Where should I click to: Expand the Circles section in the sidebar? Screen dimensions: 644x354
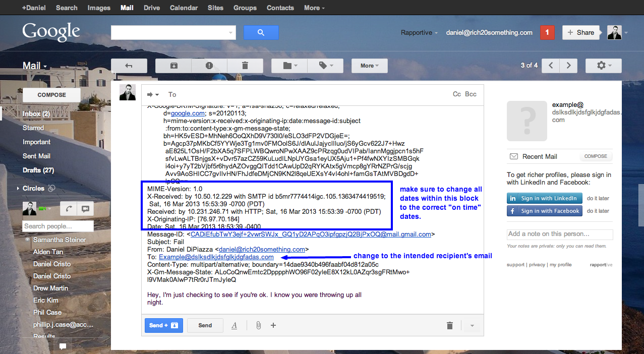(33, 188)
